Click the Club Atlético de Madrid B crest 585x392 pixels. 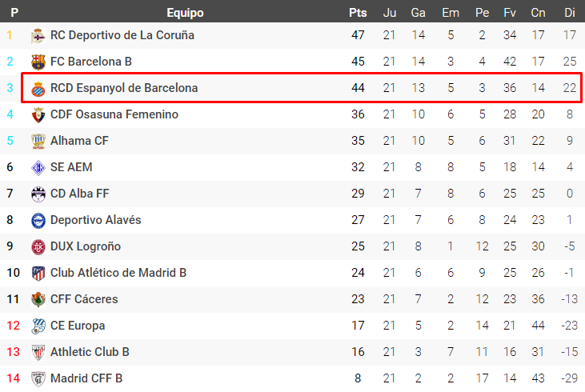(x=38, y=273)
